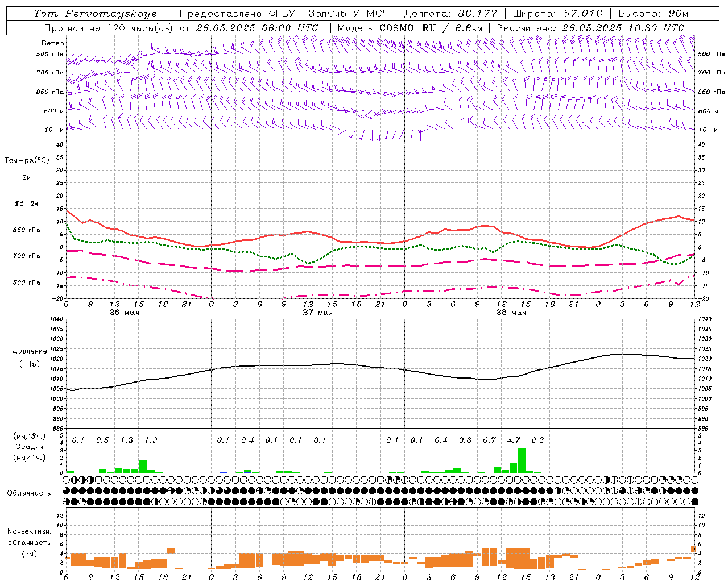Click the Конвективн. panel label
Image resolution: width=728 pixels, height=582 pixels.
(x=29, y=531)
